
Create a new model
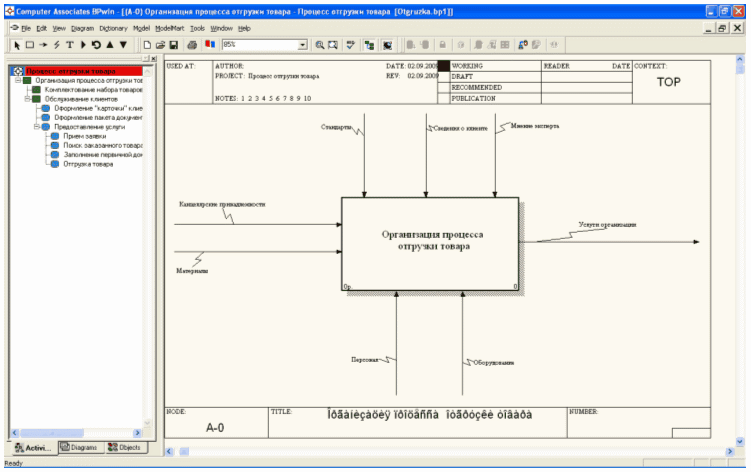pyautogui.click(x=147, y=45)
